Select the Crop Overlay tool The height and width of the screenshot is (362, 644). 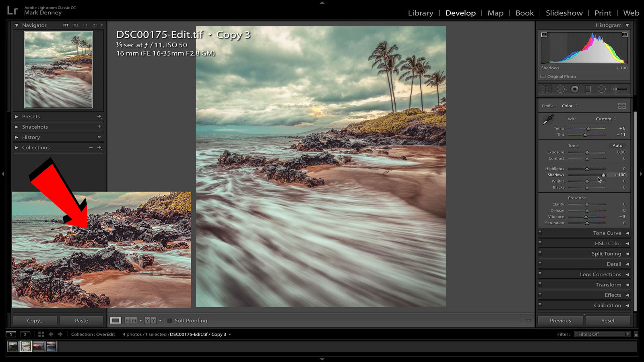point(547,89)
